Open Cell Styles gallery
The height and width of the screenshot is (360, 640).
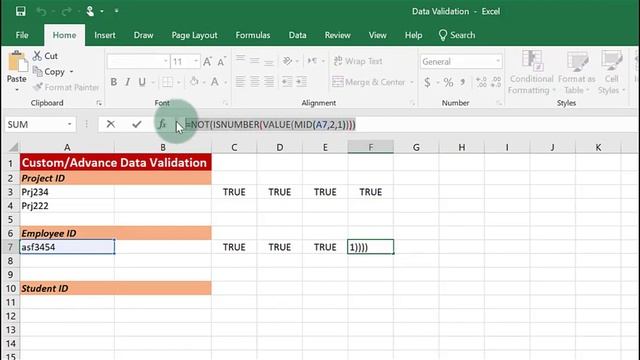coord(611,72)
